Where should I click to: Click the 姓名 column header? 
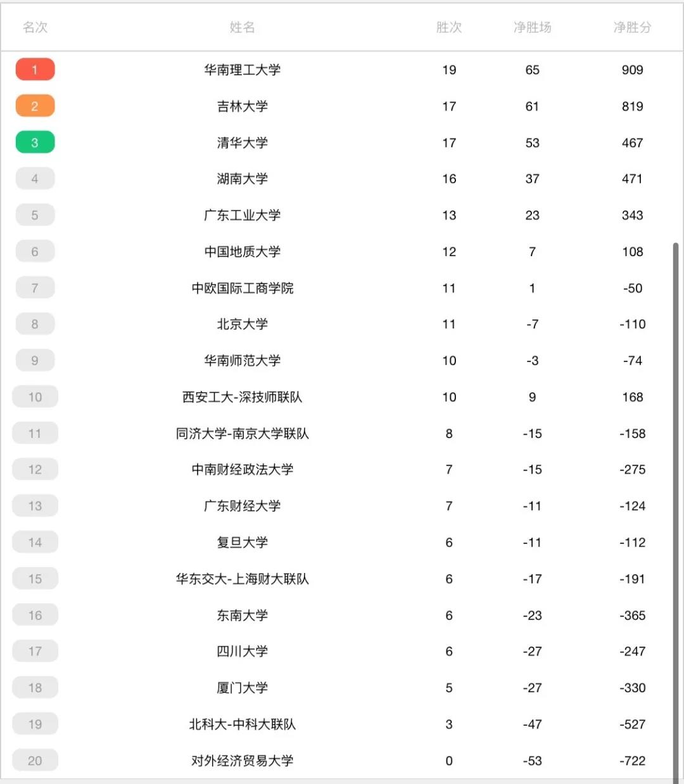click(x=242, y=27)
